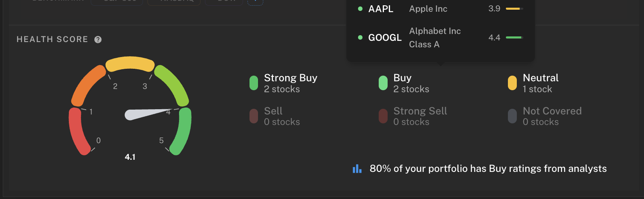644x199 pixels.
Task: Click the orange gauge segment
Action: point(88,84)
